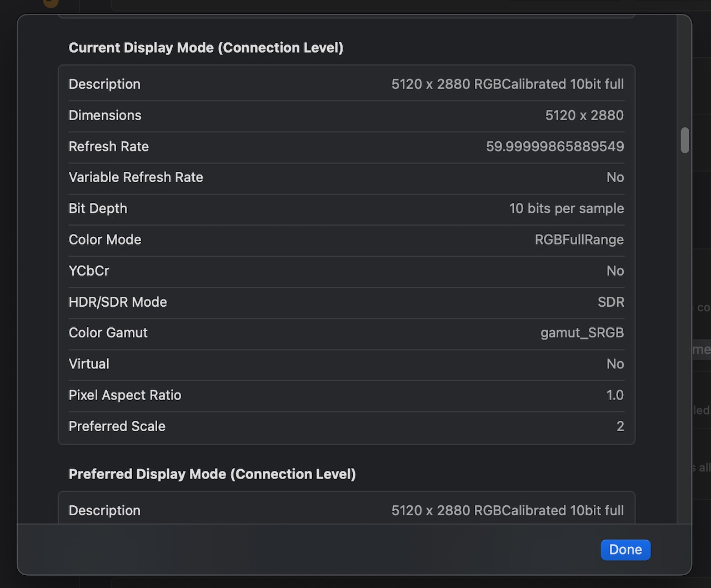Click the Virtual row label
The height and width of the screenshot is (588, 711).
point(89,364)
